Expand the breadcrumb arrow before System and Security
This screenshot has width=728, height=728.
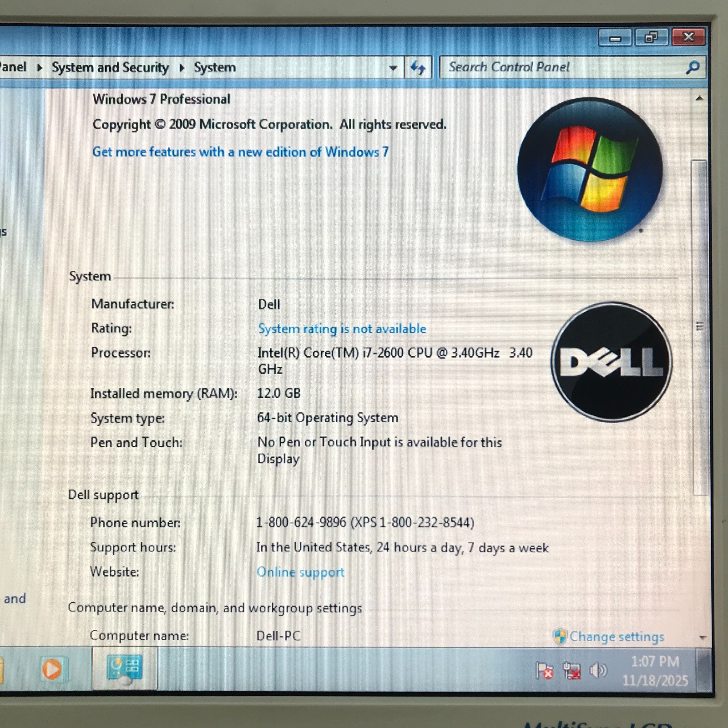39,67
